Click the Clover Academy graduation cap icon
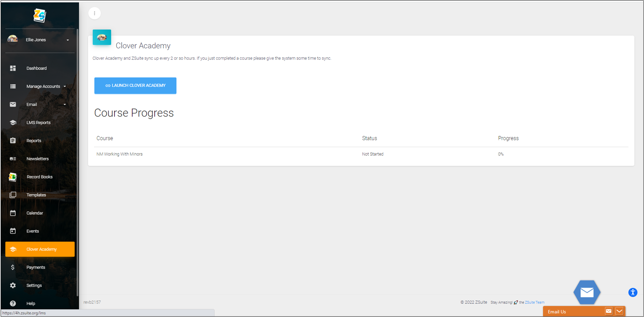The width and height of the screenshot is (644, 317). (x=13, y=249)
